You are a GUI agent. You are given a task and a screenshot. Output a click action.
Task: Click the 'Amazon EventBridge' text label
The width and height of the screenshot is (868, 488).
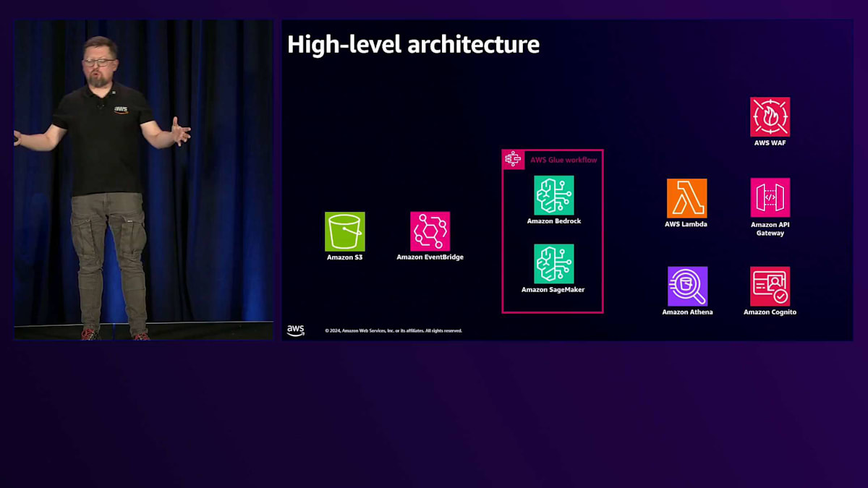coord(430,257)
